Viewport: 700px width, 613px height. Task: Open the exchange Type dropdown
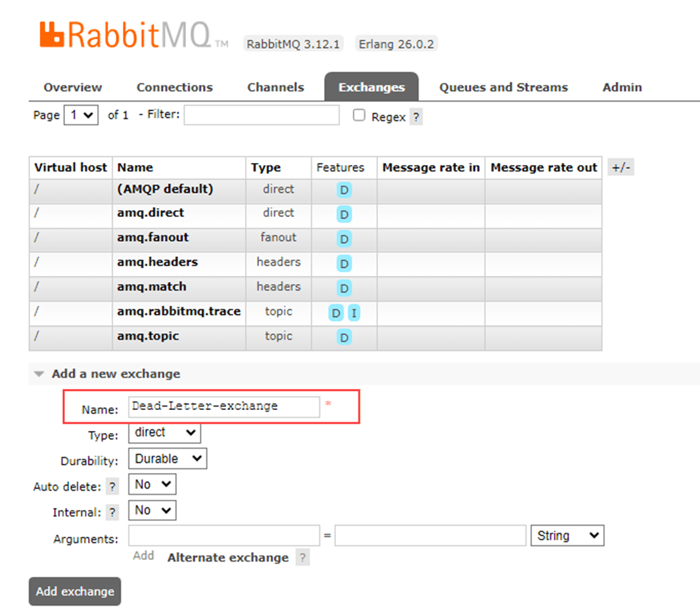point(165,433)
